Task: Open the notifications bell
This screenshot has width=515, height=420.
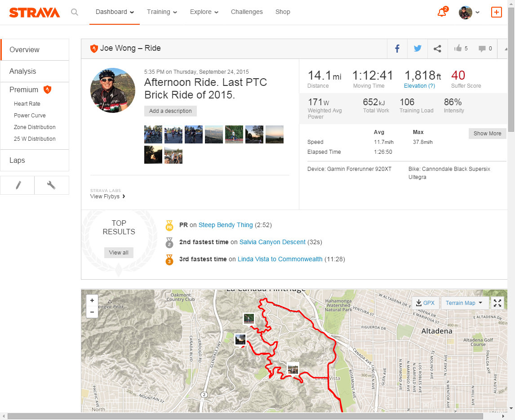Action: (442, 12)
